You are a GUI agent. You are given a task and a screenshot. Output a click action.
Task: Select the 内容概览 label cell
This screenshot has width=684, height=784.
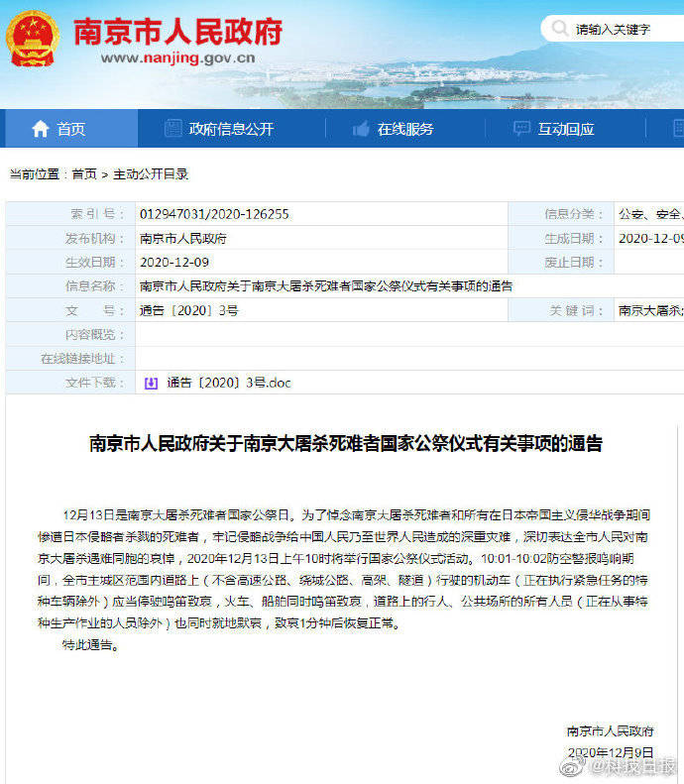tap(70, 334)
